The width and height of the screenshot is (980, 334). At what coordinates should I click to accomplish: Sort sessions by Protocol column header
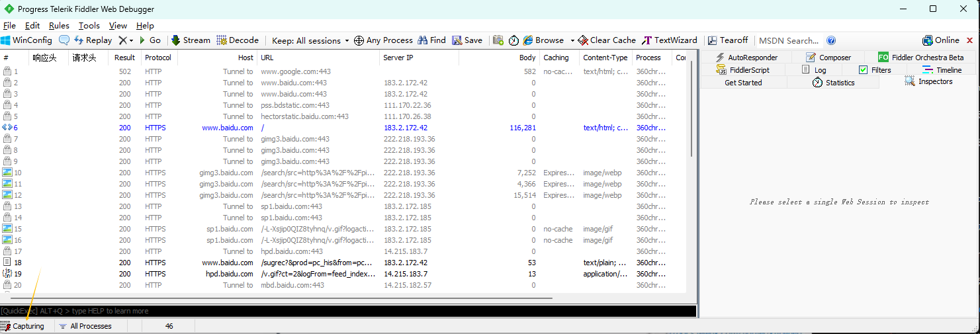(158, 58)
